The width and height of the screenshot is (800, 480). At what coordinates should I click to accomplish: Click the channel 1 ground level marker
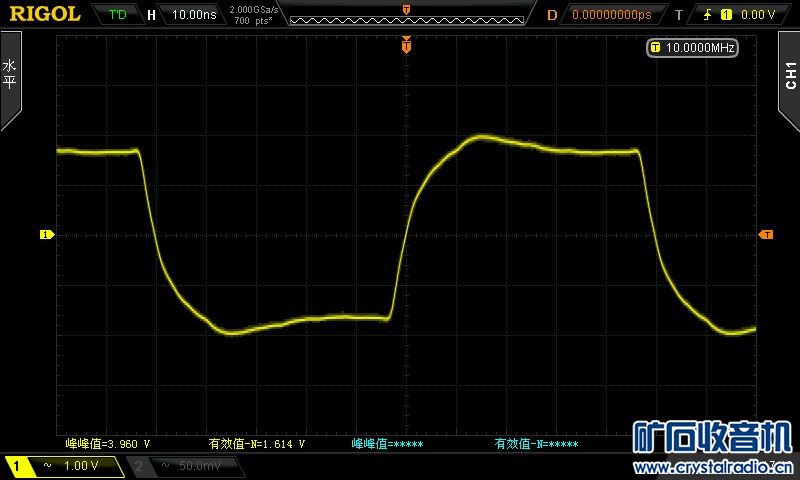pyautogui.click(x=47, y=234)
